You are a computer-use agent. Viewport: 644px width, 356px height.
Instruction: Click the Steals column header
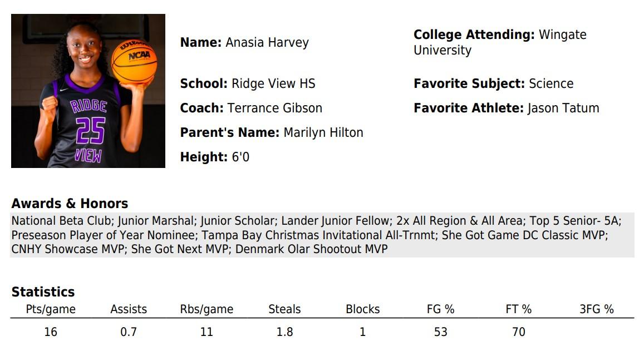pyautogui.click(x=284, y=309)
